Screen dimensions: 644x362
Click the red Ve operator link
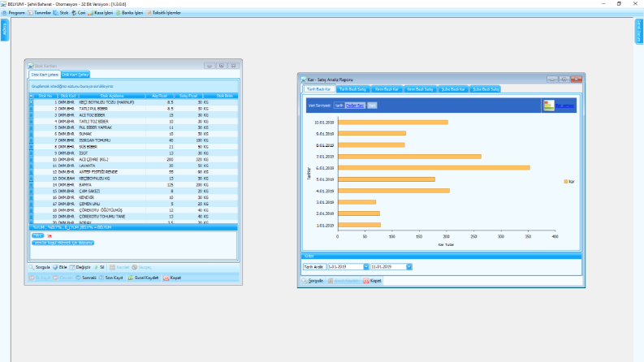click(50, 236)
